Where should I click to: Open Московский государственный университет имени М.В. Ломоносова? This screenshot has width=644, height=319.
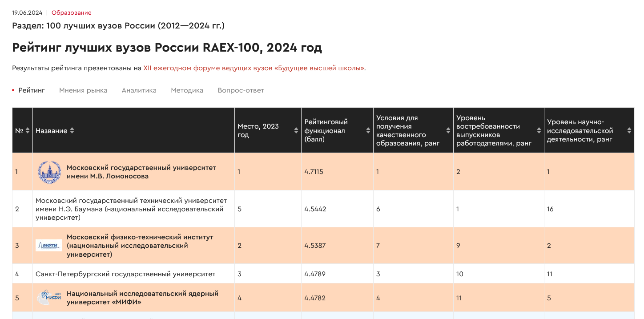[x=141, y=172]
